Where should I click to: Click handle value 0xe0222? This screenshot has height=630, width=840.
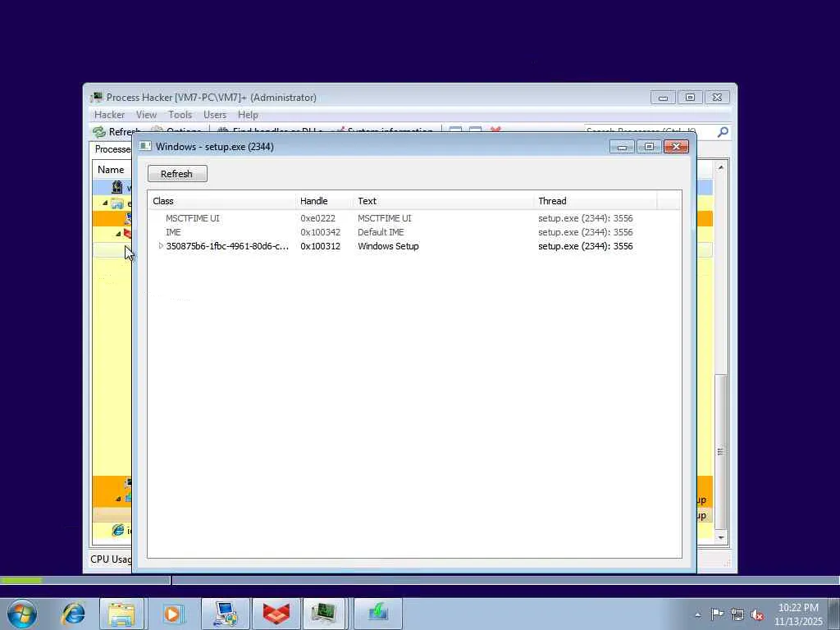pos(317,218)
